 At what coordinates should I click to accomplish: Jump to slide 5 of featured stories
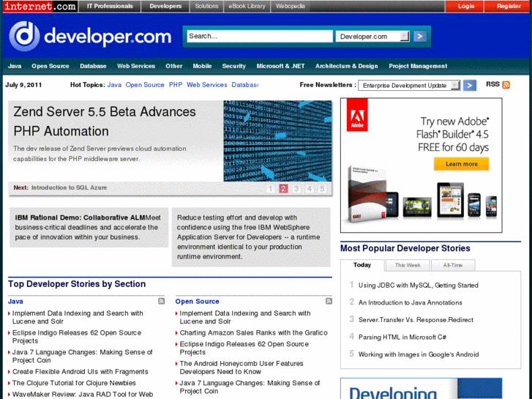click(321, 188)
